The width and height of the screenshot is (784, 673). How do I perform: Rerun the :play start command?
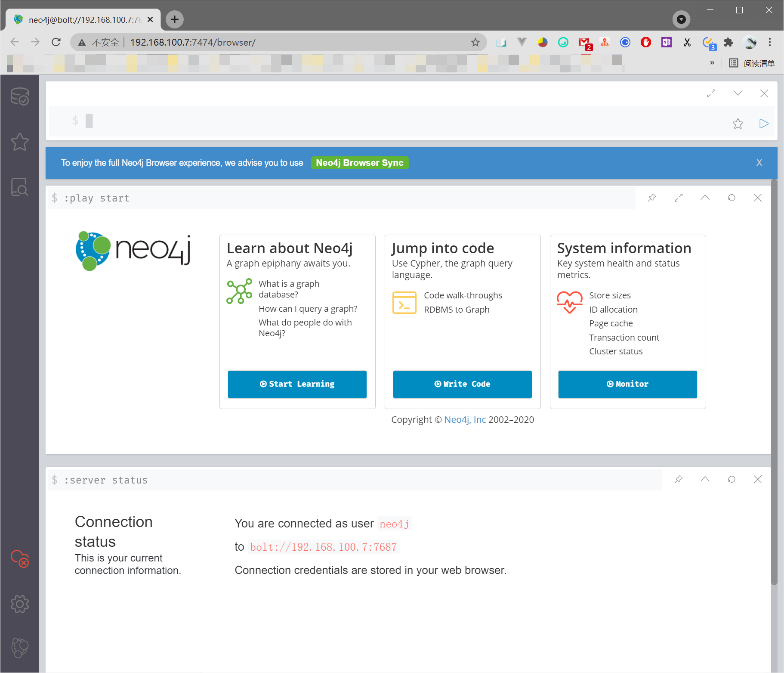pos(732,198)
